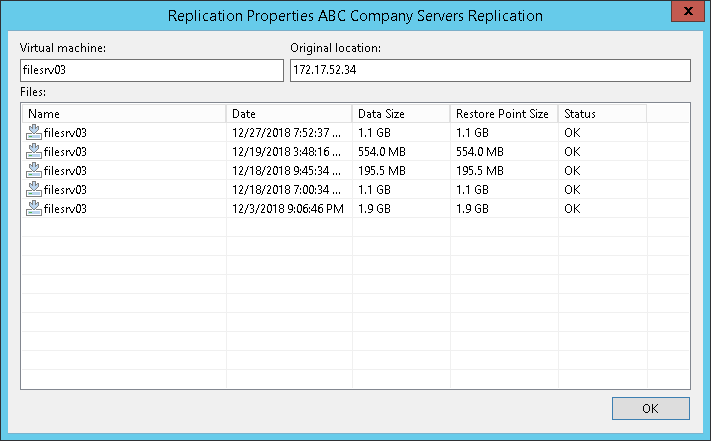The width and height of the screenshot is (711, 441).
Task: Sort by the Date column header
Action: click(289, 114)
